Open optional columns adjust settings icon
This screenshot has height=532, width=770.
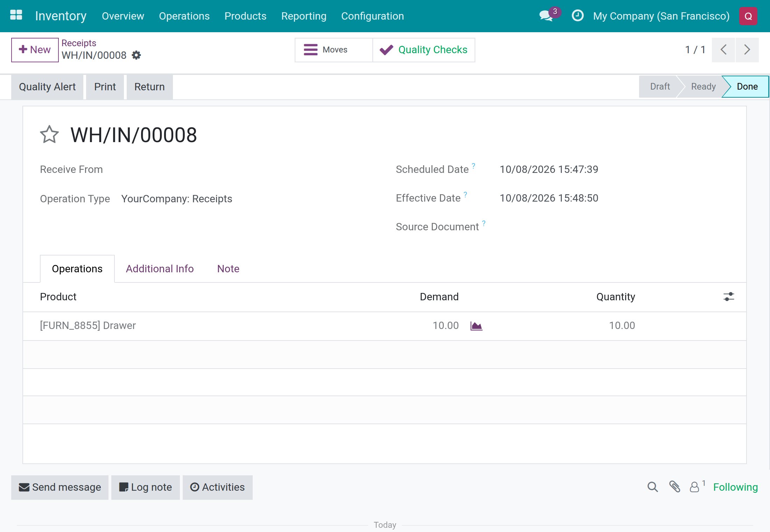click(x=729, y=297)
